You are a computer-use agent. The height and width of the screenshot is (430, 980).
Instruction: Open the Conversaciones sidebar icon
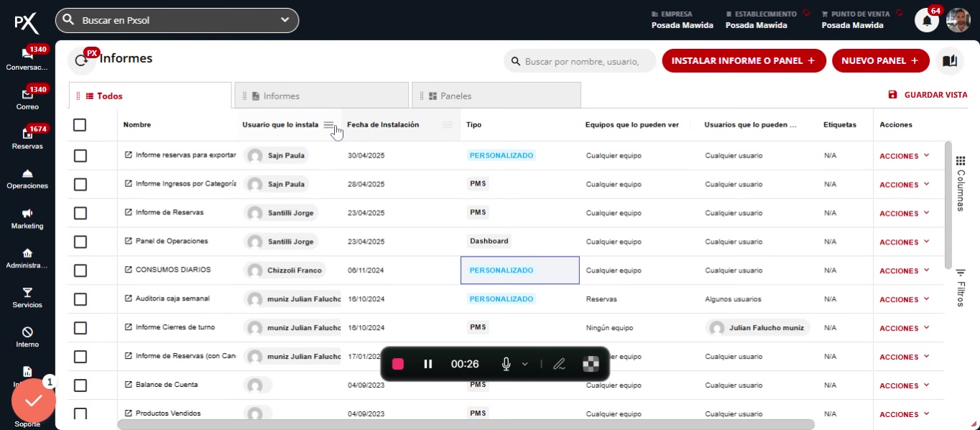point(27,56)
